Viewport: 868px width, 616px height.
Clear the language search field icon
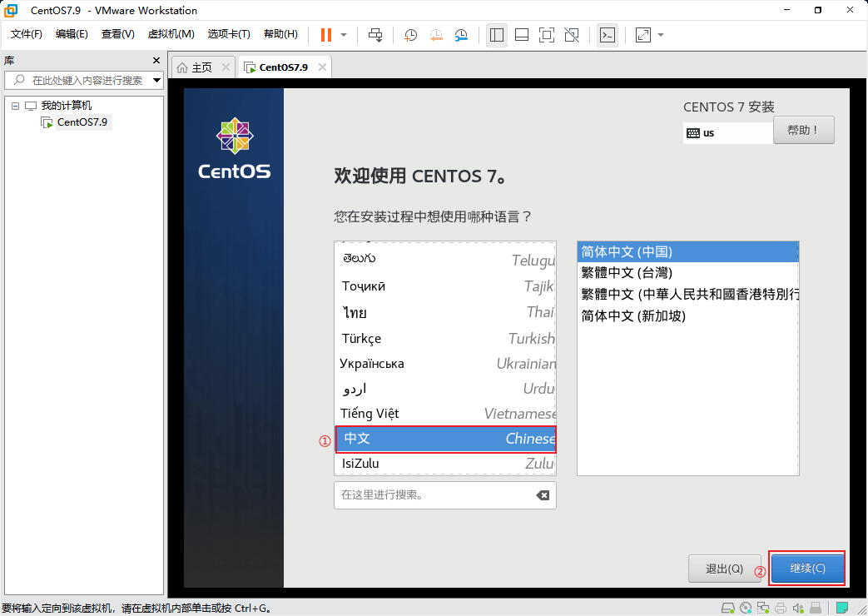[x=543, y=495]
